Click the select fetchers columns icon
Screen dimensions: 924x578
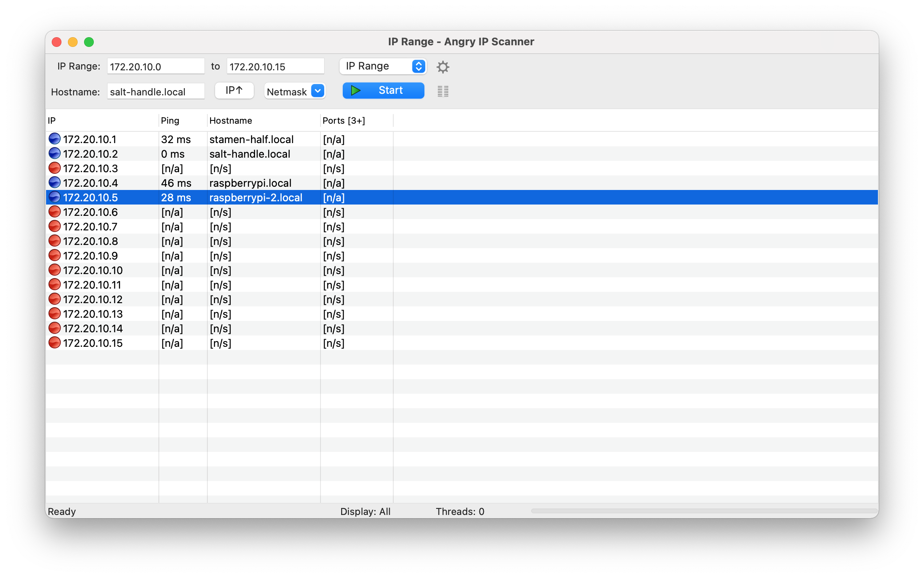tap(443, 91)
